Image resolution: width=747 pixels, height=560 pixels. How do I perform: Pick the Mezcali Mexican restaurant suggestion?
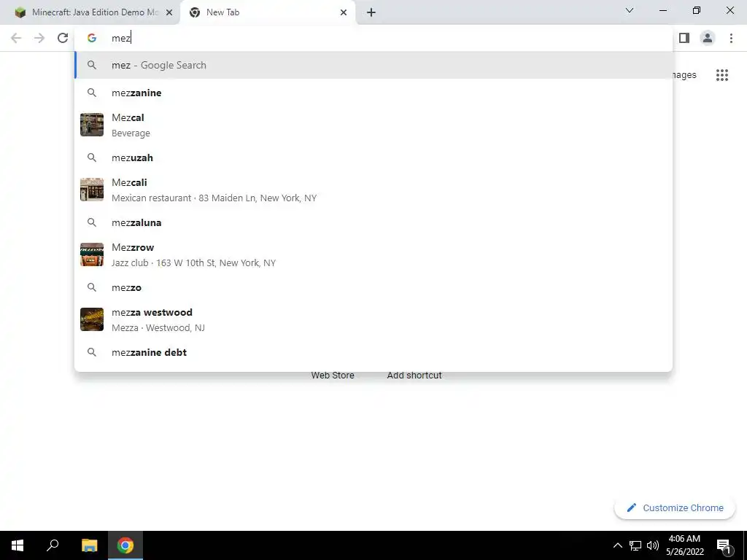tap(374, 190)
